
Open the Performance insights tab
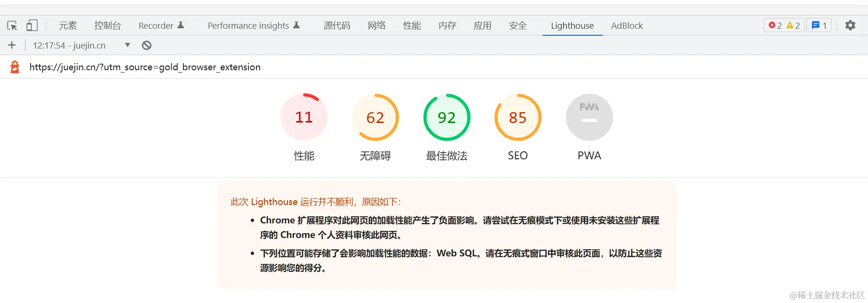click(x=254, y=25)
